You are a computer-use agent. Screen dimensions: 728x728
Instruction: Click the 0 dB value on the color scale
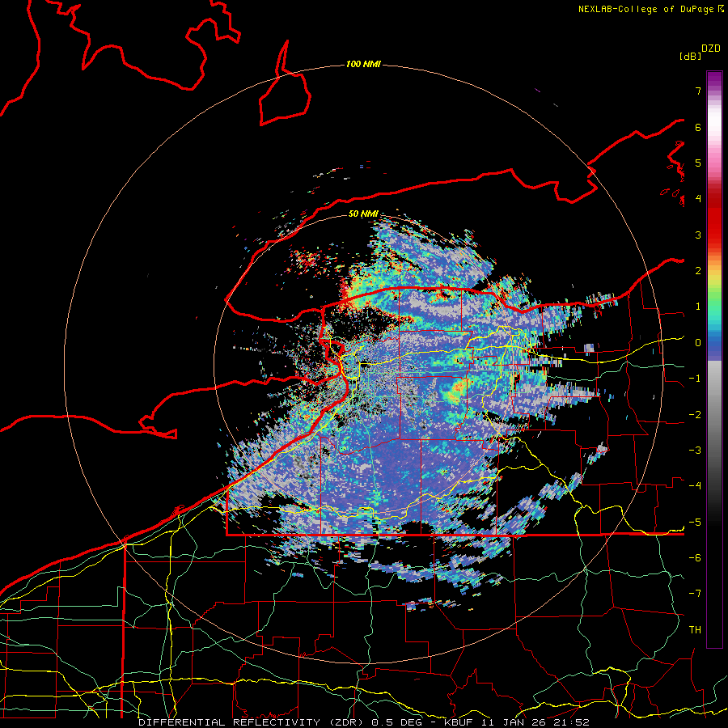pyautogui.click(x=698, y=343)
